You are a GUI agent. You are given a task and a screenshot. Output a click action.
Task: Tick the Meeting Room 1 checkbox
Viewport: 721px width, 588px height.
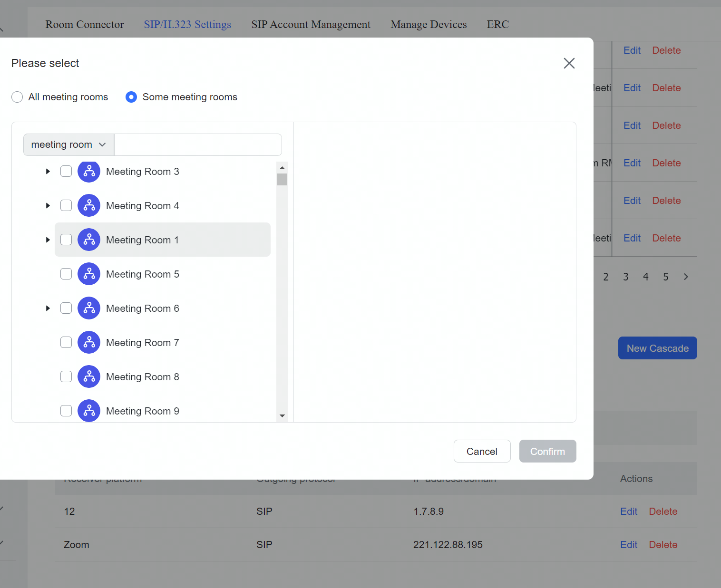(66, 240)
